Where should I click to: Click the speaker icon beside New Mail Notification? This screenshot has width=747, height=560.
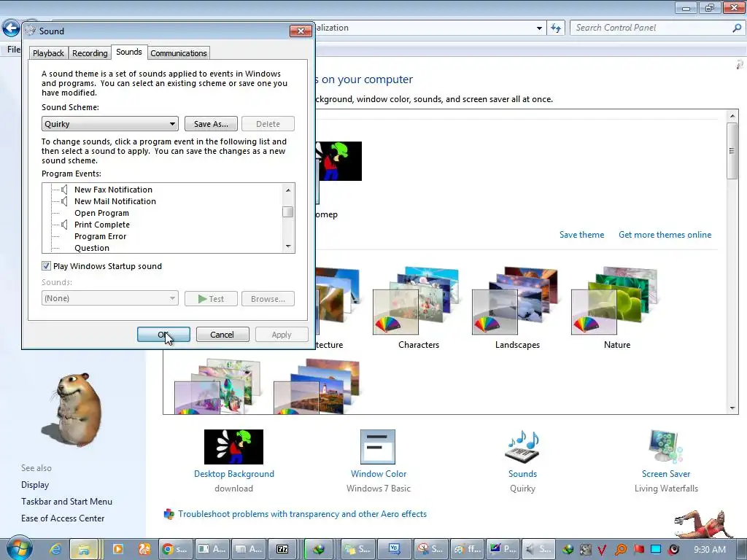(x=64, y=201)
